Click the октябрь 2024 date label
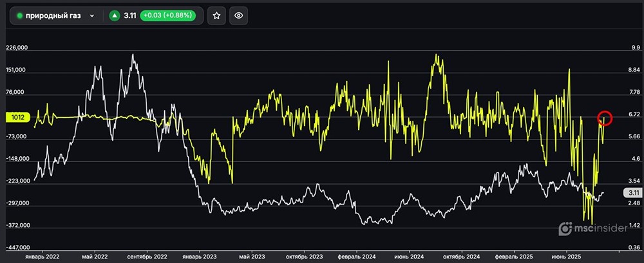The width and height of the screenshot is (644, 263). 462,257
